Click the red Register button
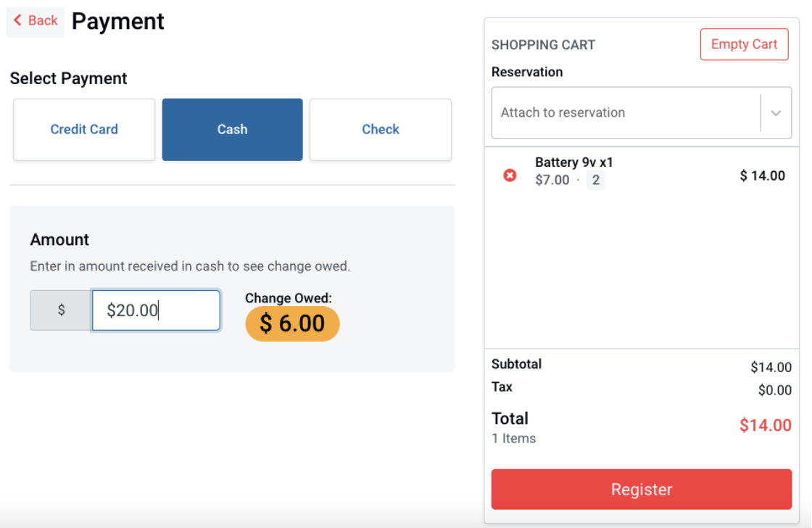The width and height of the screenshot is (812, 528). 641,489
